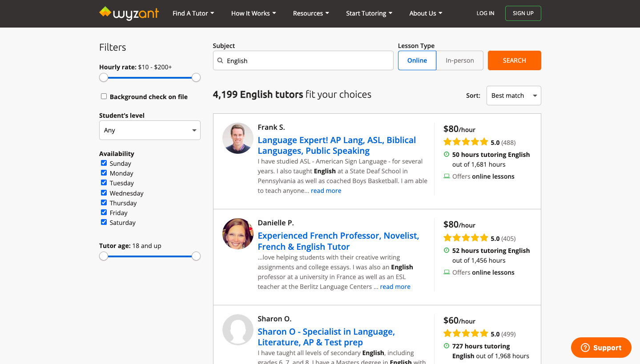640x364 pixels.
Task: Click Sharon O.'s star rating icons
Action: (466, 334)
